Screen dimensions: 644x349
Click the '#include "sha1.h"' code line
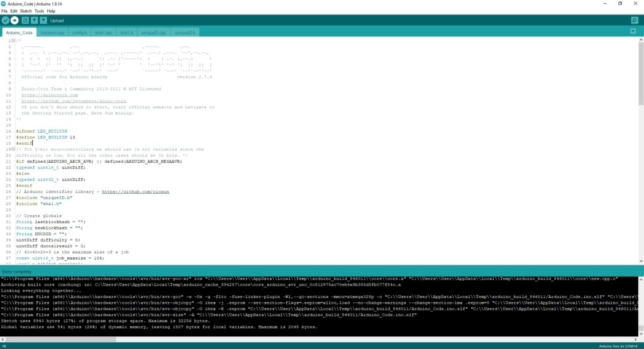pos(39,204)
